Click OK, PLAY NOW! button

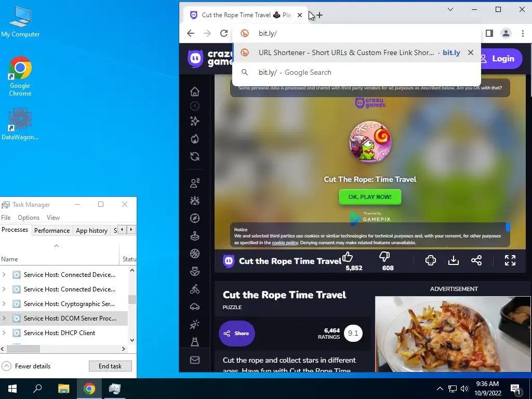point(370,197)
